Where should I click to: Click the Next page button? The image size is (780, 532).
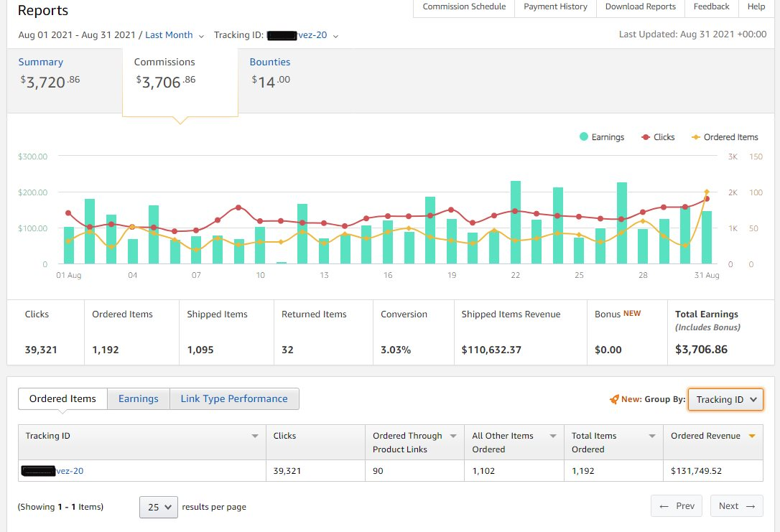(x=737, y=505)
